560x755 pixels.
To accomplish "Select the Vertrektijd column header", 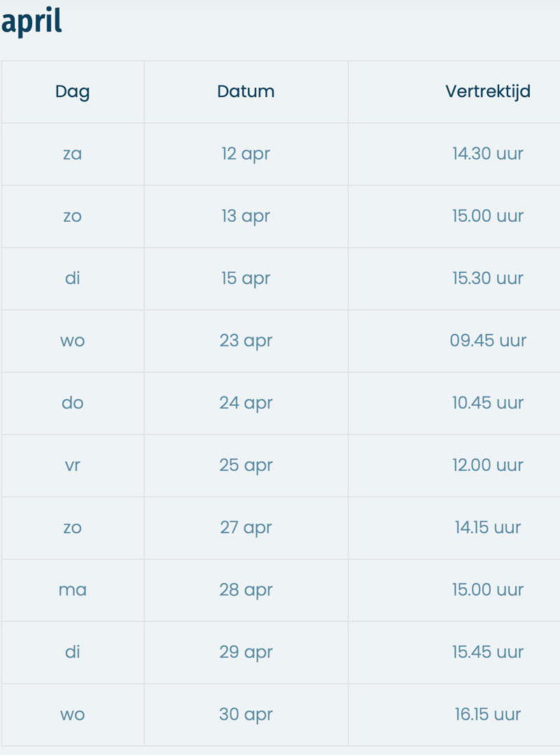I will [488, 91].
